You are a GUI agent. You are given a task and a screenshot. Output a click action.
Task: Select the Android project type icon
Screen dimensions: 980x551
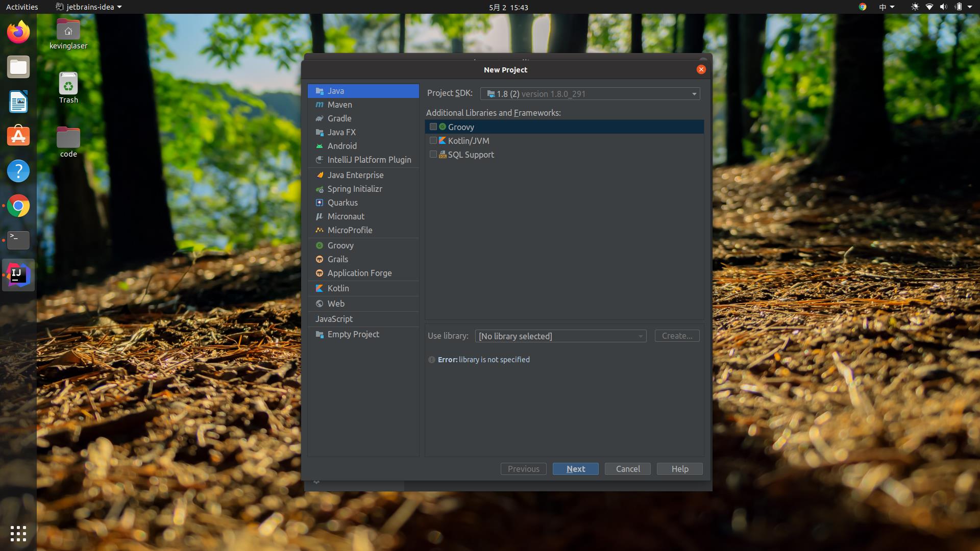point(320,145)
